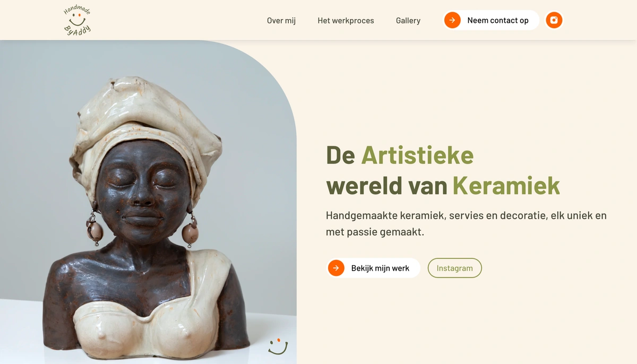The image size is (637, 364).
Task: Open the Over mij menu item
Action: [281, 21]
